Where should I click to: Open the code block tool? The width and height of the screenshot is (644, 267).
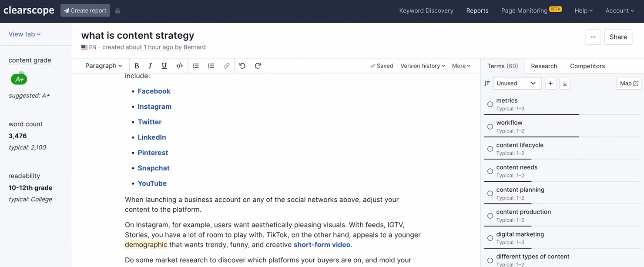179,66
